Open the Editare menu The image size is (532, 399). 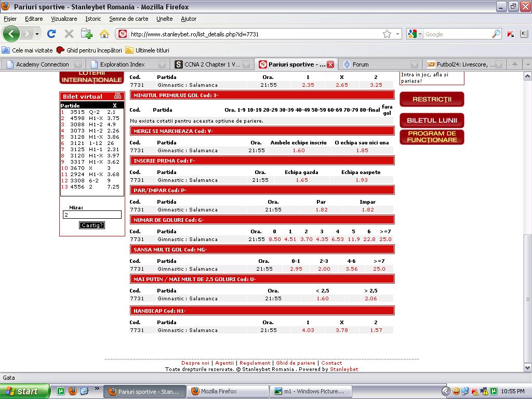[34, 19]
